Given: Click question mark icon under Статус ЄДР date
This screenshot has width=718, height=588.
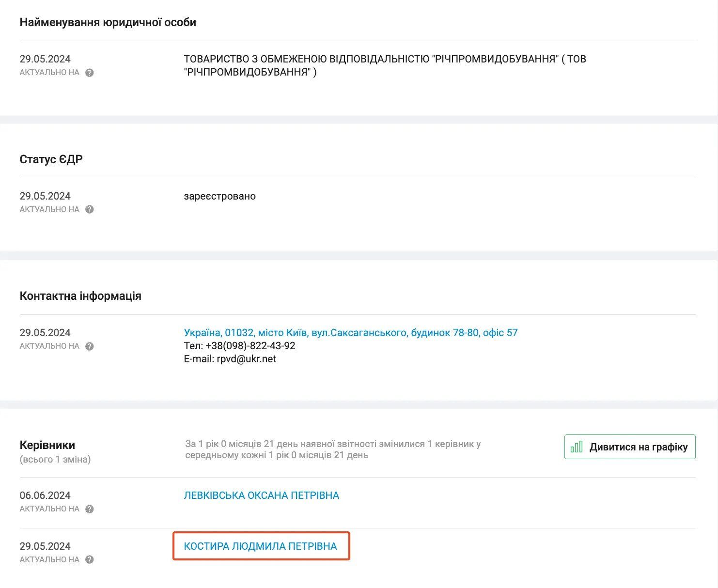Looking at the screenshot, I should pyautogui.click(x=89, y=210).
